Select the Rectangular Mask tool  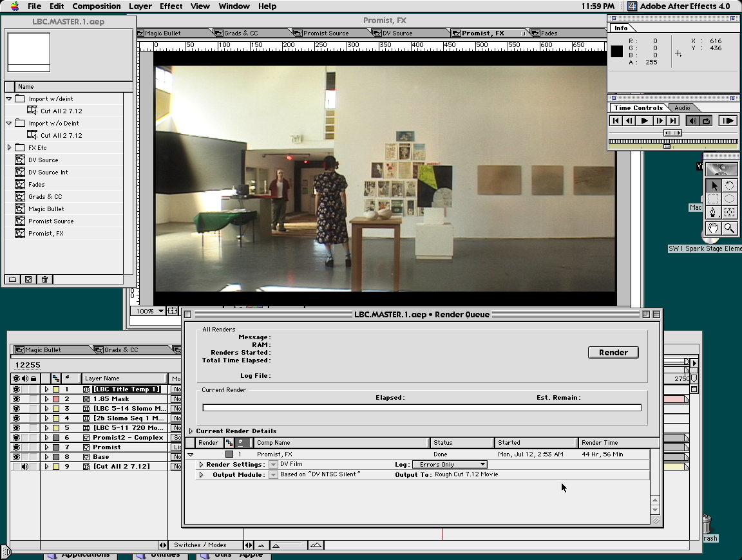coord(713,199)
